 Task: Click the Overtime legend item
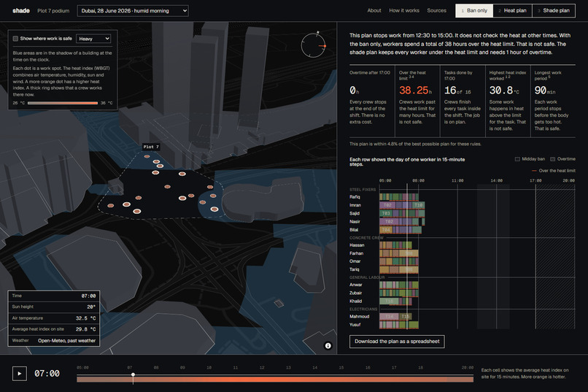click(x=562, y=159)
